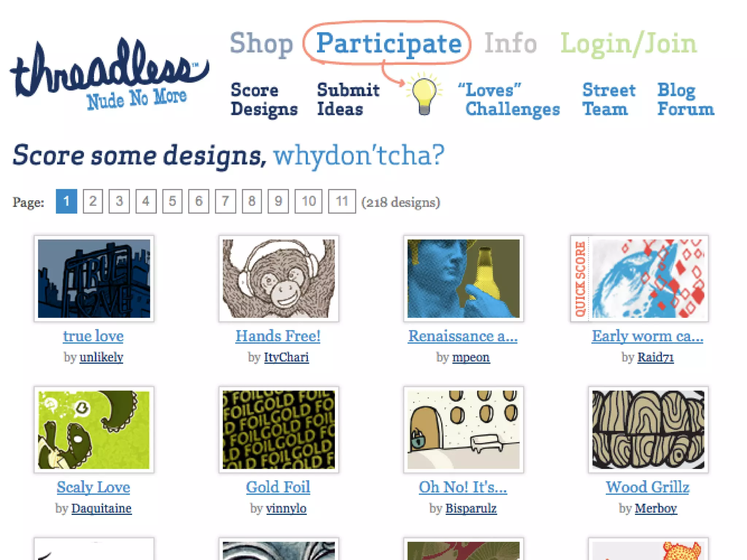
Task: Open the Quick Score tab on Early worm
Action: click(x=580, y=279)
